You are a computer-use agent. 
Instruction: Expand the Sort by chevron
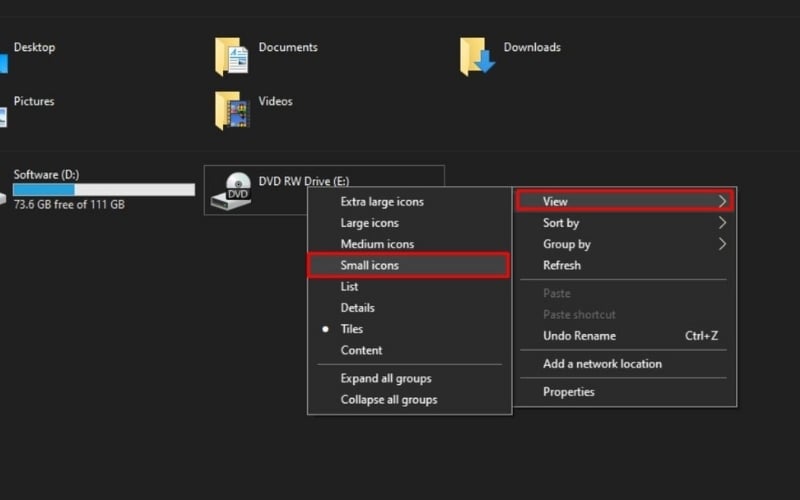coord(722,222)
